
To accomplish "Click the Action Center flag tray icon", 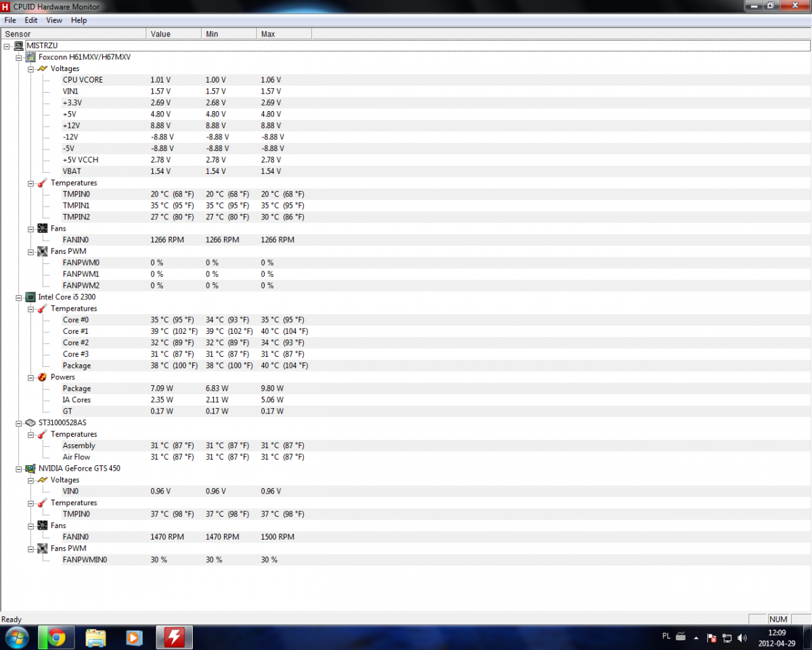I will click(712, 638).
